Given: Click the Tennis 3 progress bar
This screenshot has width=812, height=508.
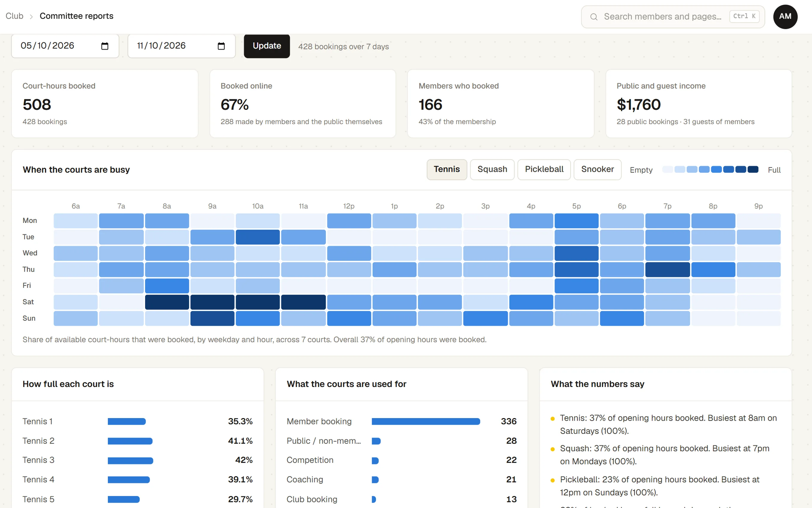Looking at the screenshot, I should (130, 460).
